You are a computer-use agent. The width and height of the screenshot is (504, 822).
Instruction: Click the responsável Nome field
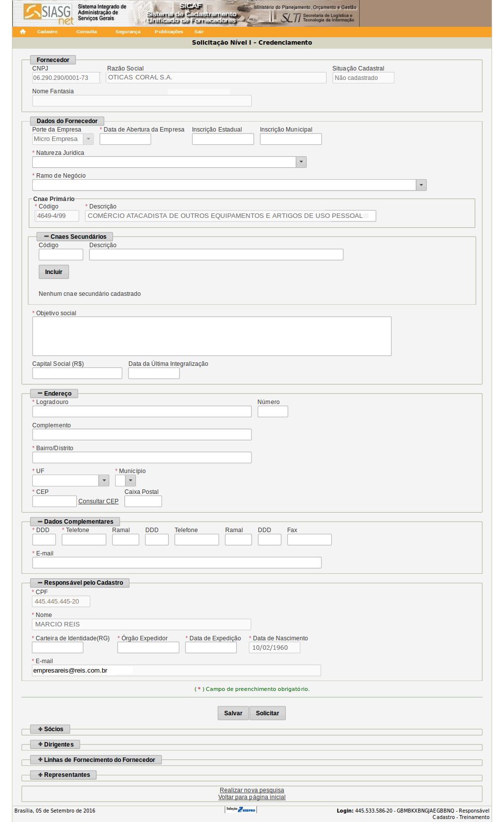pos(141,624)
